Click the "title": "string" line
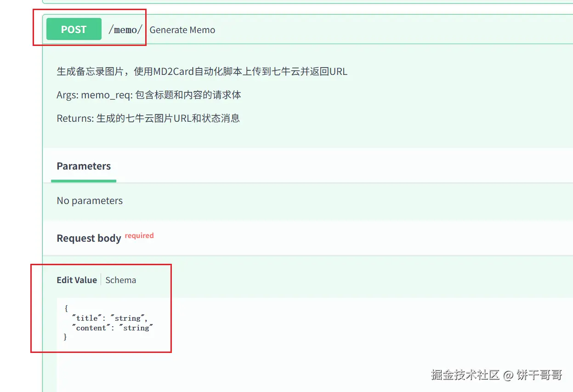The height and width of the screenshot is (392, 573). click(109, 318)
